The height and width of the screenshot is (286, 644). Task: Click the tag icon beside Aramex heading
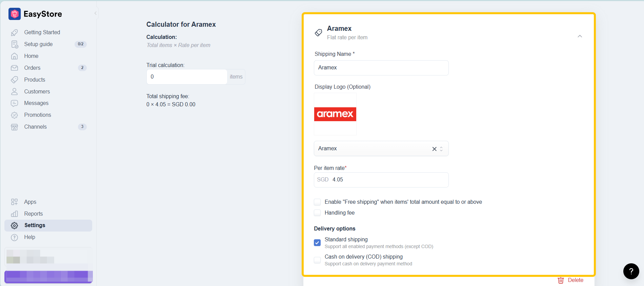pos(318,32)
